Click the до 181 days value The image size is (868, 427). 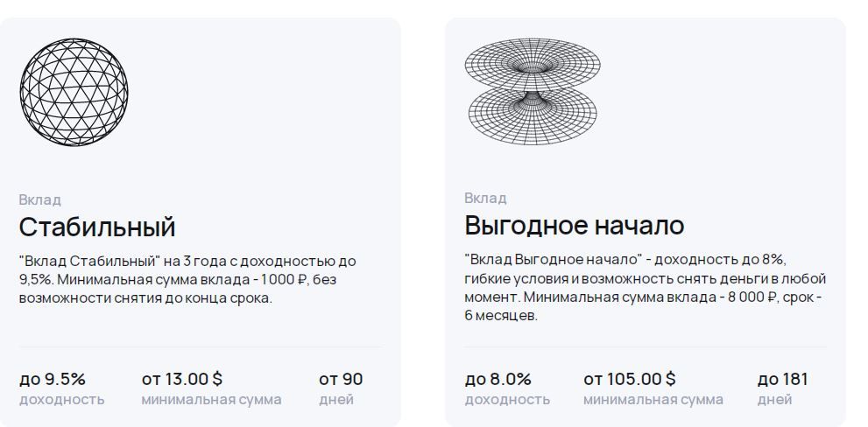[783, 380]
